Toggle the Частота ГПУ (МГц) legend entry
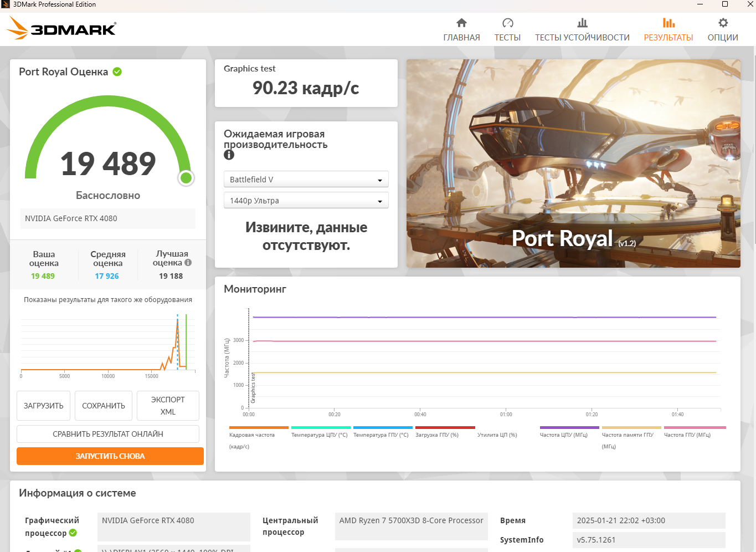This screenshot has height=552, width=756. (x=695, y=433)
